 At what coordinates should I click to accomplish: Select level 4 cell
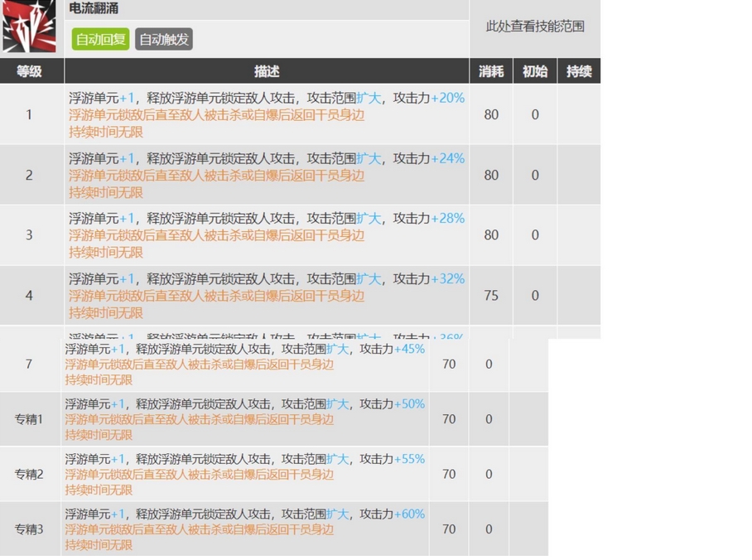point(29,296)
